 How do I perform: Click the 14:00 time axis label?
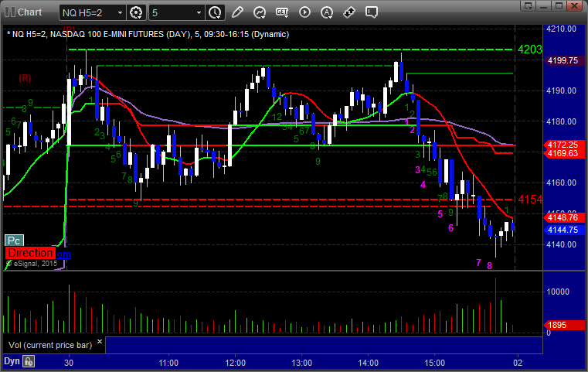point(369,363)
